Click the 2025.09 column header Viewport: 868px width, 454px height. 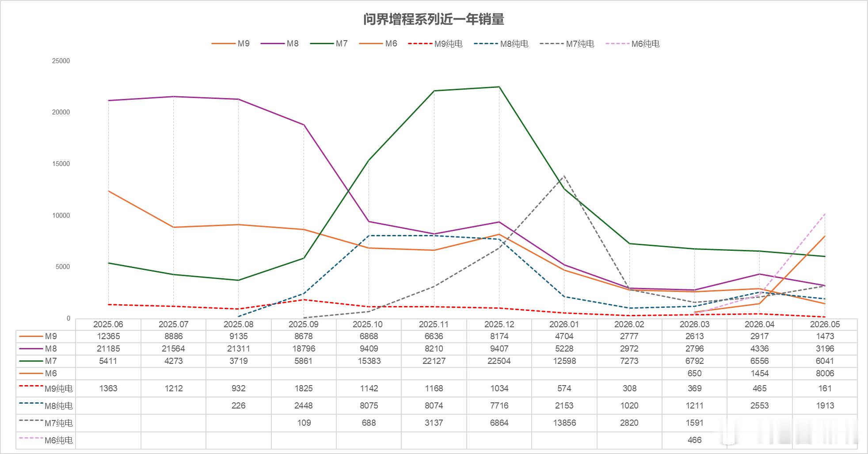click(304, 324)
